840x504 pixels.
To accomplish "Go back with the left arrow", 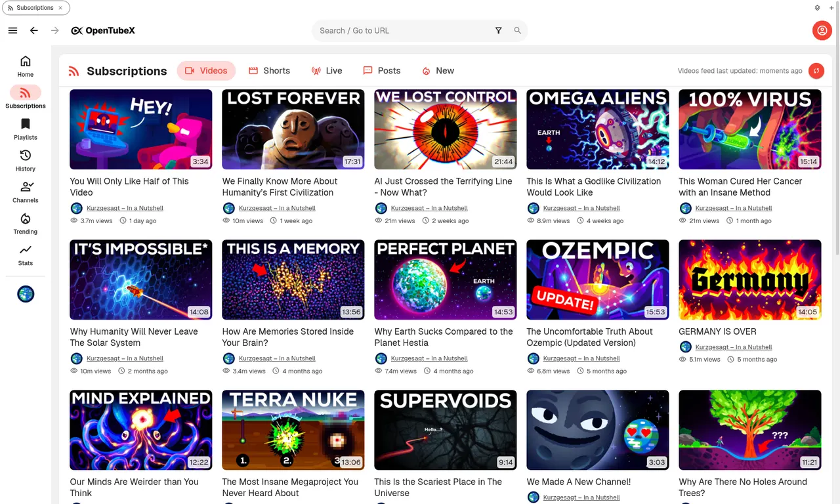I will 34,30.
